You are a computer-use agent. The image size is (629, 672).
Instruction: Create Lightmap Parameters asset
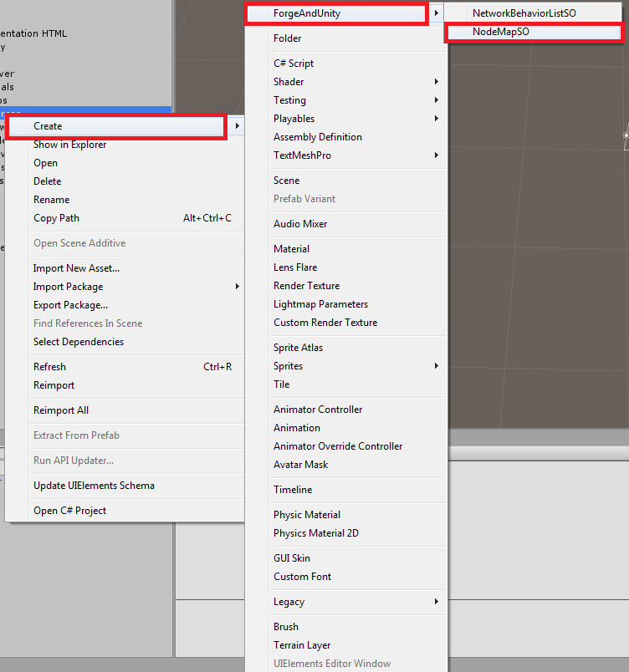click(x=346, y=304)
